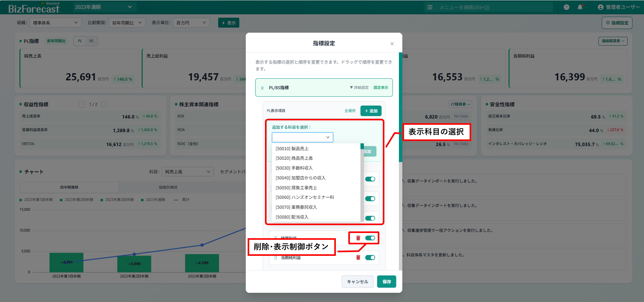This screenshot has width=644, height=302.
Task: Select [50030] 手数料収入 from list
Action: click(x=294, y=168)
